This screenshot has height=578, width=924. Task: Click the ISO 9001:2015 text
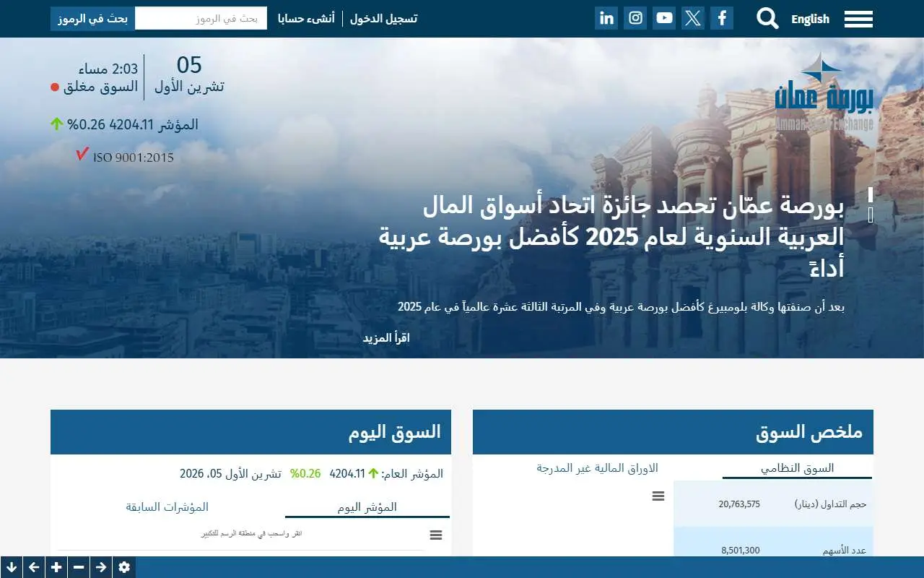click(134, 158)
